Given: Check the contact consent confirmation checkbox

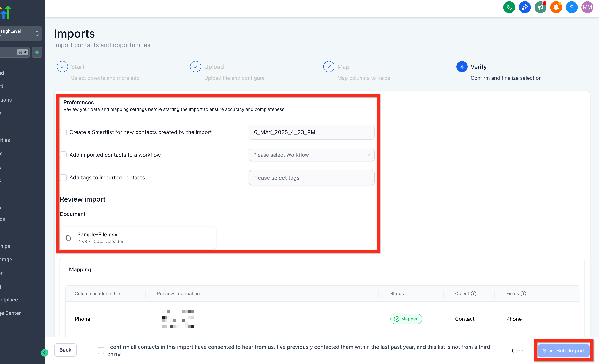Looking at the screenshot, I should 101,350.
